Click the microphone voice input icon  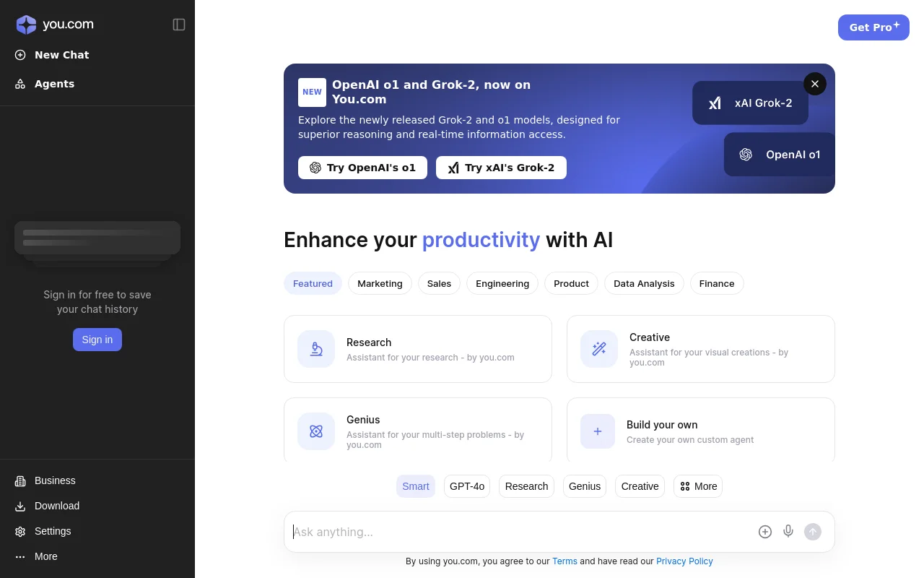click(x=788, y=532)
